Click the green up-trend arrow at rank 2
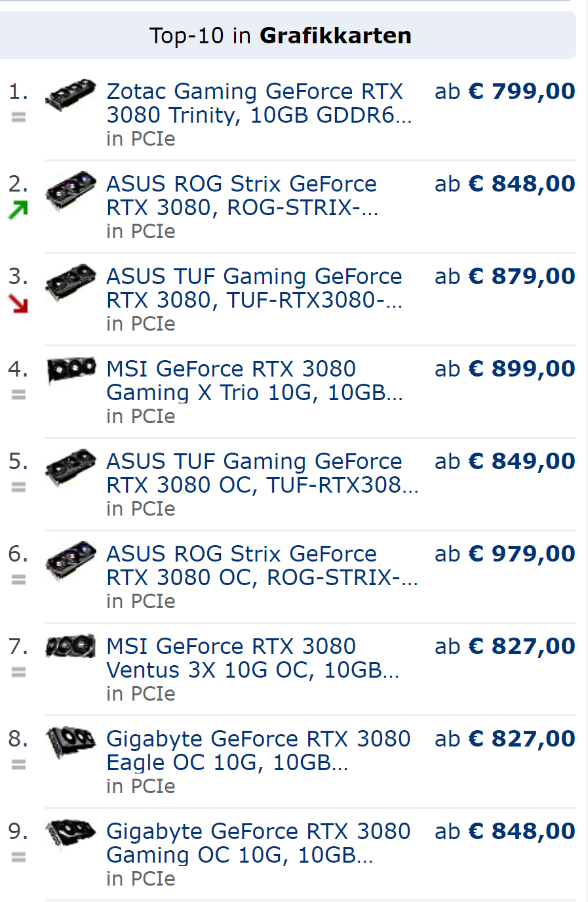588x902 pixels. (18, 210)
